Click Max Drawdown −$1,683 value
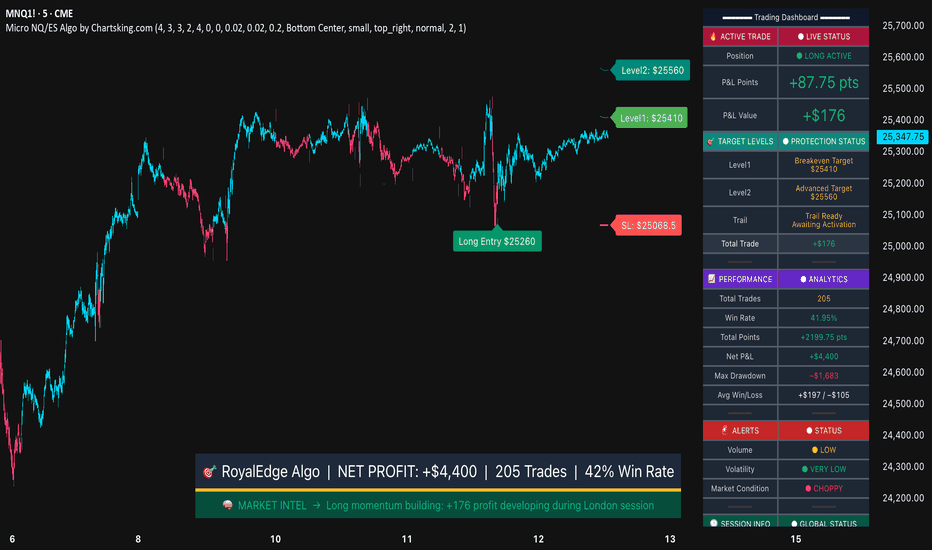932x550 pixels. tap(824, 376)
